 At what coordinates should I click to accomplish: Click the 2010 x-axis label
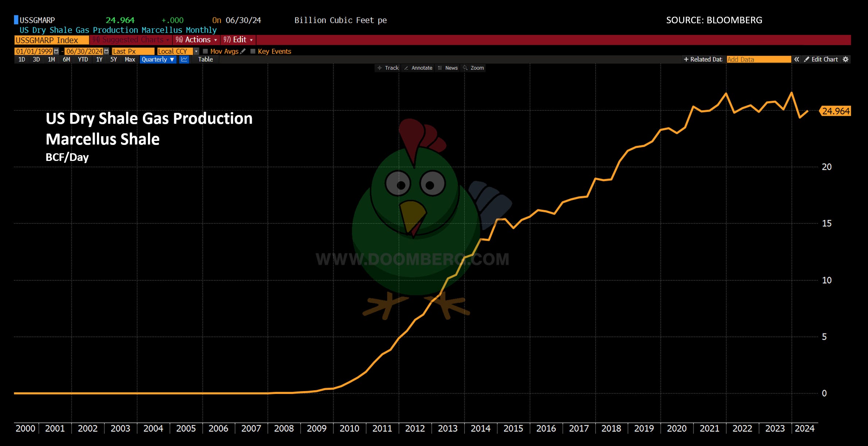click(349, 429)
